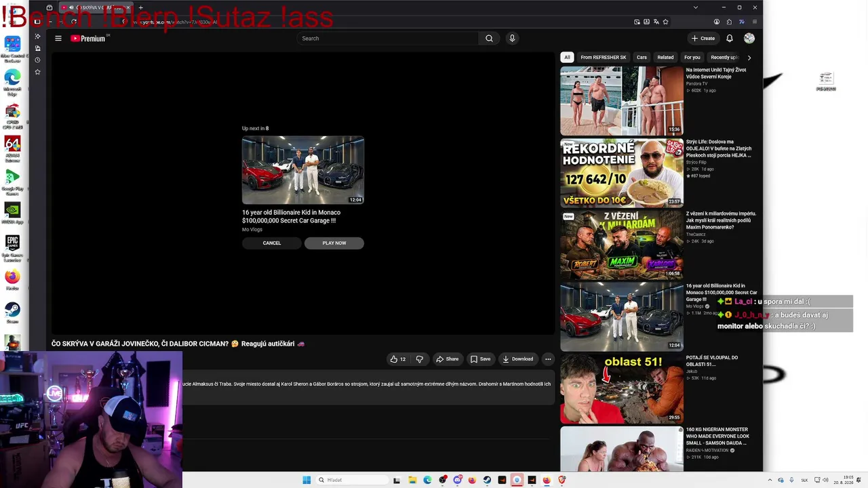The image size is (868, 488).
Task: Open the up next Monaco garage thumbnail
Action: pos(303,170)
